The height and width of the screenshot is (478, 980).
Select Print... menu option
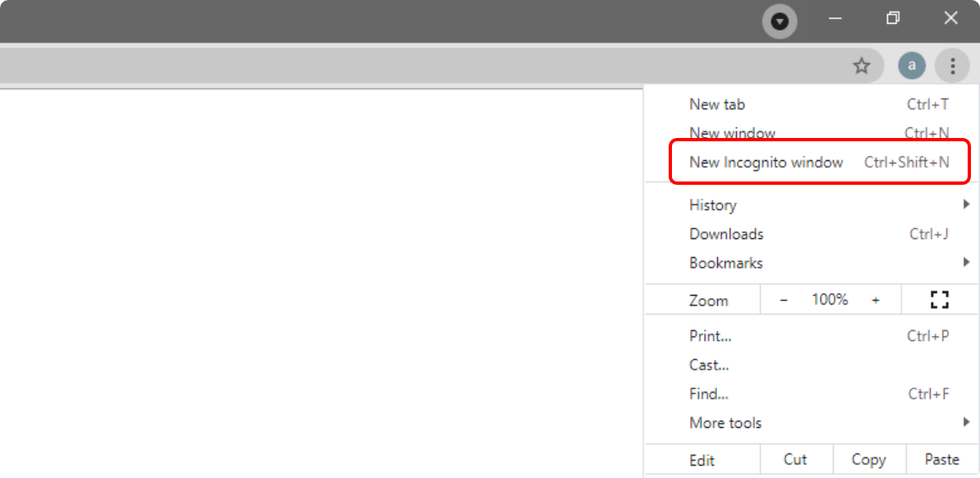tap(711, 336)
